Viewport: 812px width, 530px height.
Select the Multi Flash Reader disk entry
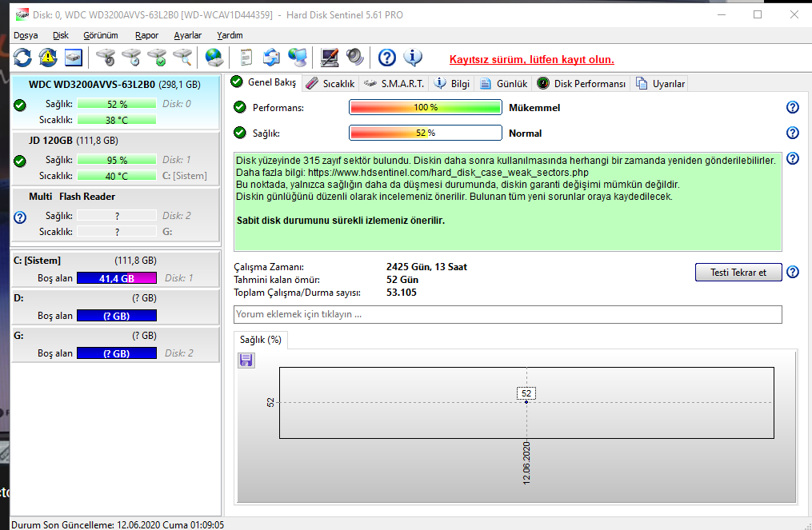(x=115, y=214)
